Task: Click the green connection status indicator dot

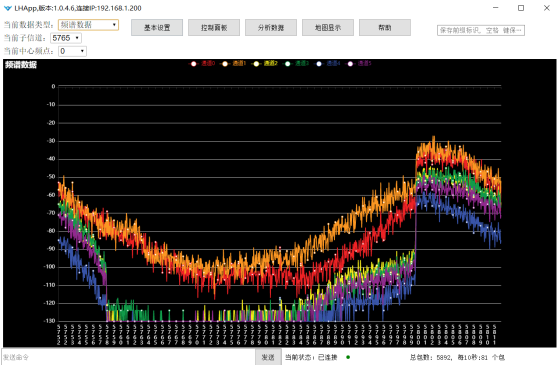Action: (348, 357)
